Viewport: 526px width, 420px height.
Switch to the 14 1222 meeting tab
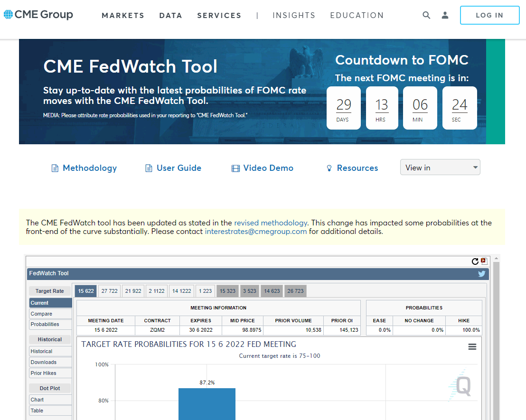click(181, 291)
